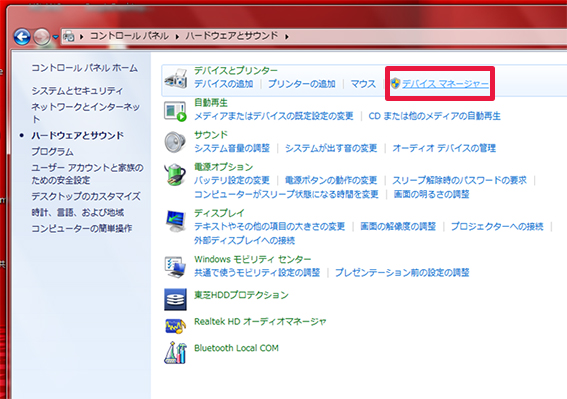Viewport: 567px width, 399px height.
Task: Click テキストやその他の項目の大きさの変更
Action: [x=269, y=226]
